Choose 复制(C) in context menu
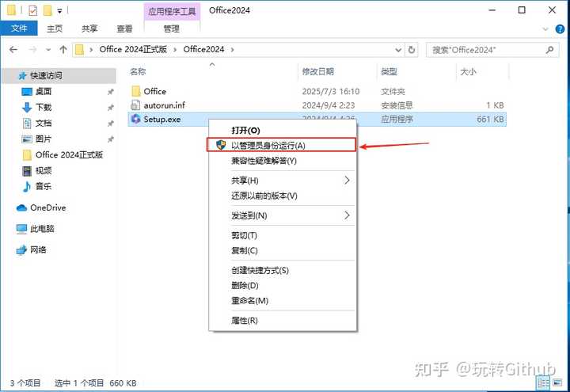Screen dimensions: 570x392 [282, 250]
